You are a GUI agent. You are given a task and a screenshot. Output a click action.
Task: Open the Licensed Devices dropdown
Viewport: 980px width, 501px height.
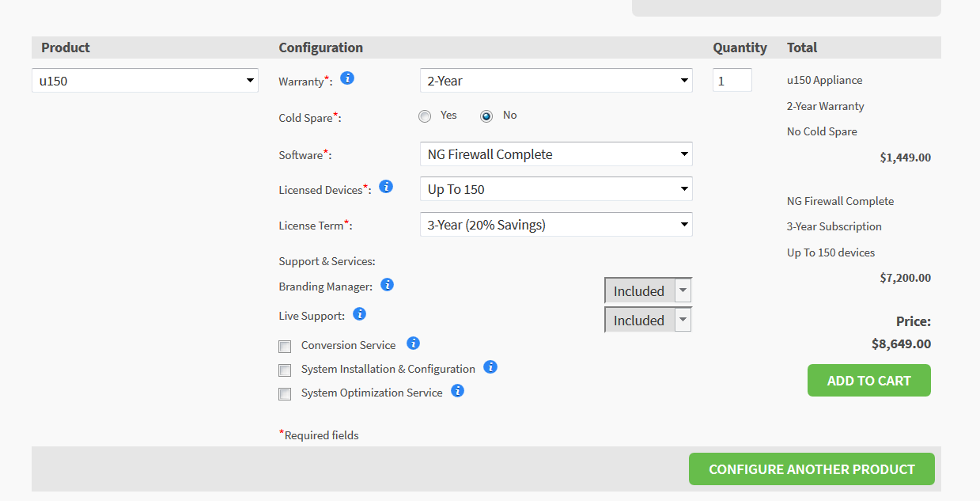point(555,189)
